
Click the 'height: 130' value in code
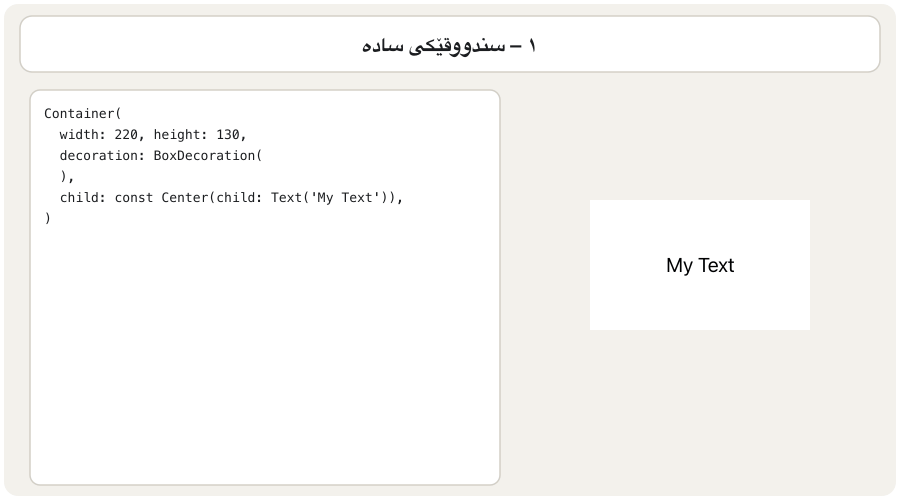pyautogui.click(x=196, y=134)
